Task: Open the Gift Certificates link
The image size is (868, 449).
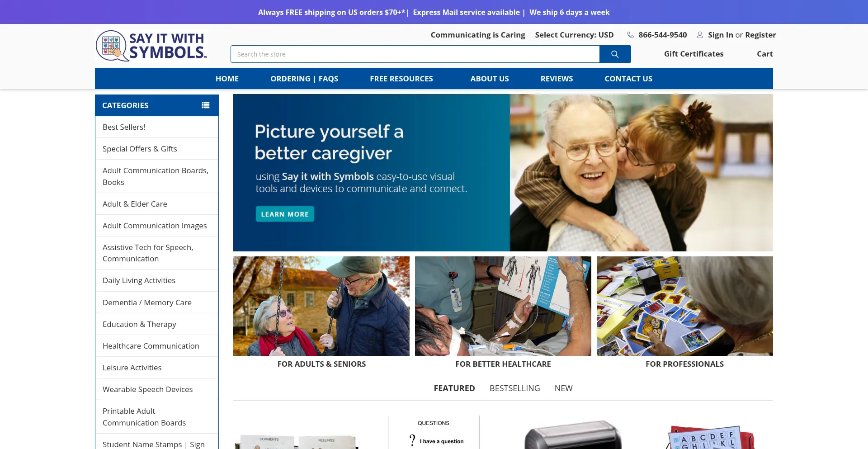Action: [693, 54]
